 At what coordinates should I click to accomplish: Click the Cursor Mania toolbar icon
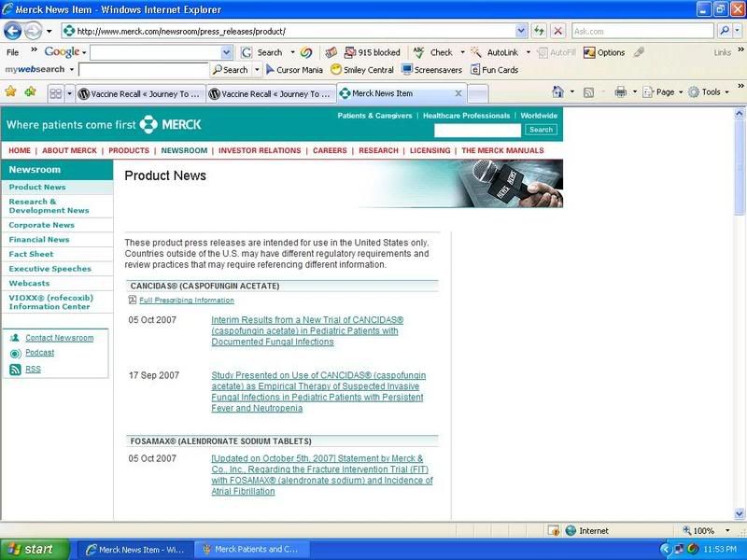pos(270,69)
